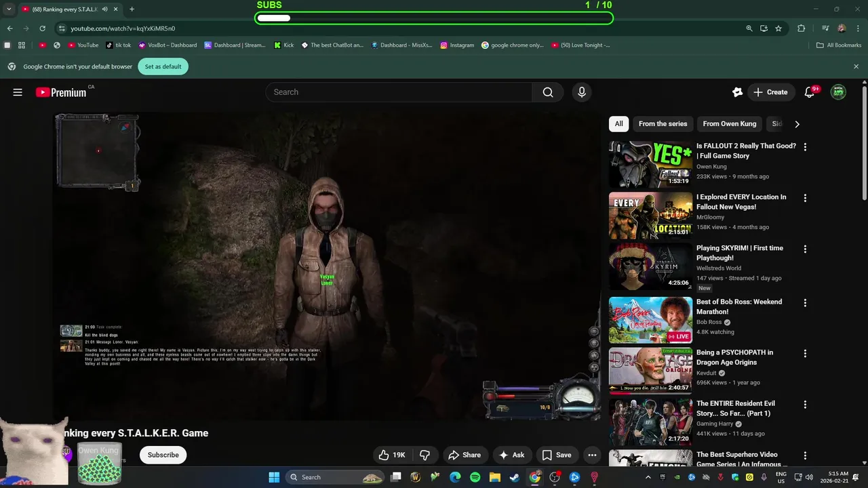Mute the tab via speaker icon
This screenshot has height=488, width=868.
point(105,9)
